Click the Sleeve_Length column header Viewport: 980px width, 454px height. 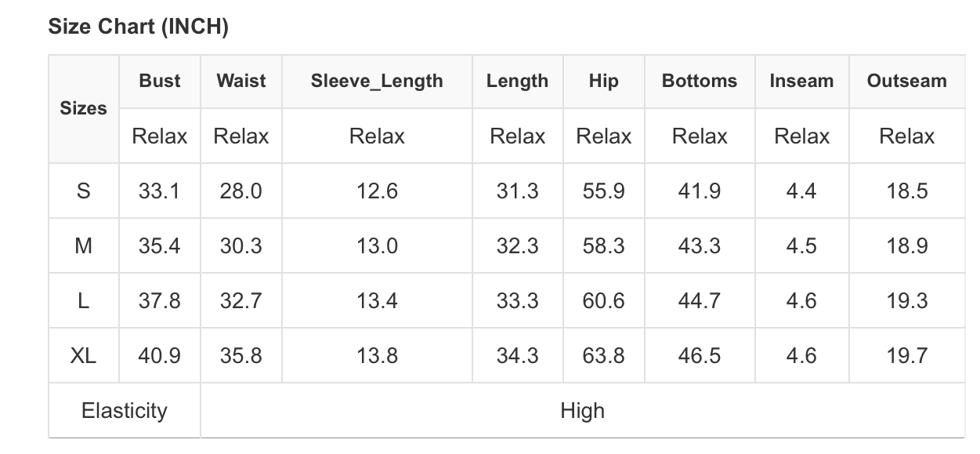[377, 81]
